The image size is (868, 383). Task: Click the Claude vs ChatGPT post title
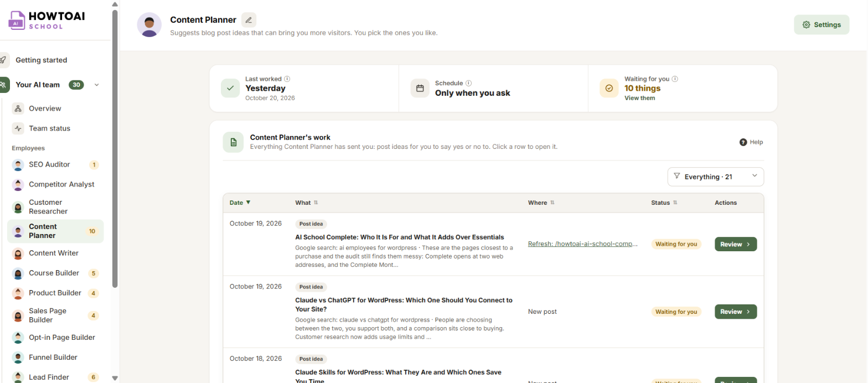pos(404,304)
